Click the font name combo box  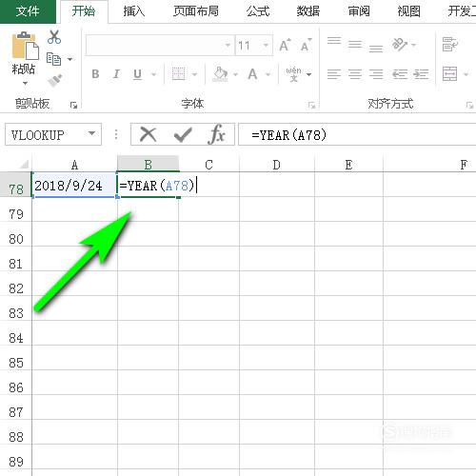160,46
